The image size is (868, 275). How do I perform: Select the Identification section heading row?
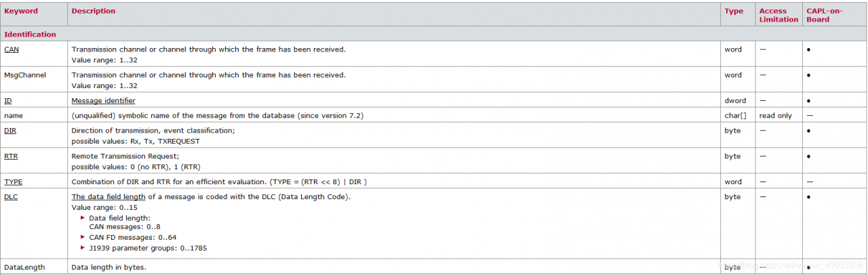tap(434, 34)
